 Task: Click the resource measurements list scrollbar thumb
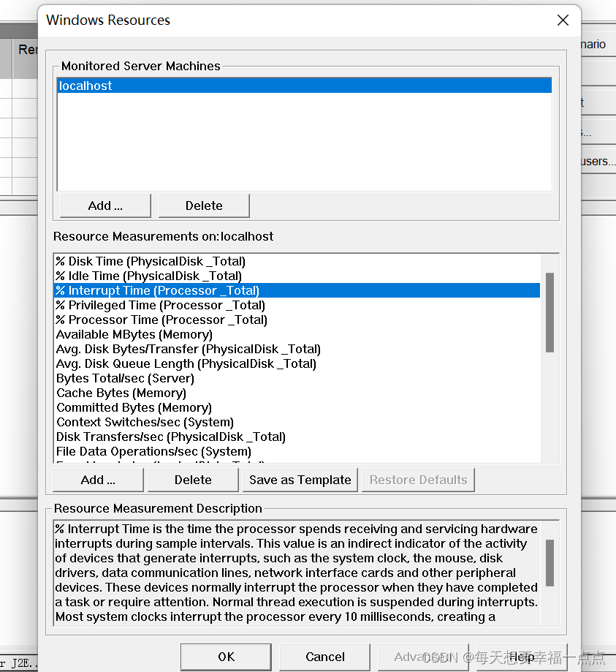pos(550,312)
